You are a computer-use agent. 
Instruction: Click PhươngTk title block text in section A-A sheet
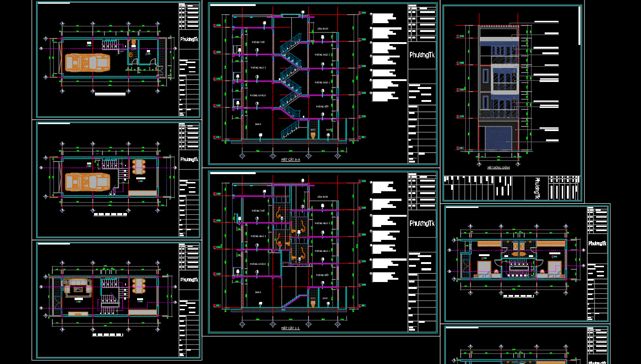pos(422,55)
